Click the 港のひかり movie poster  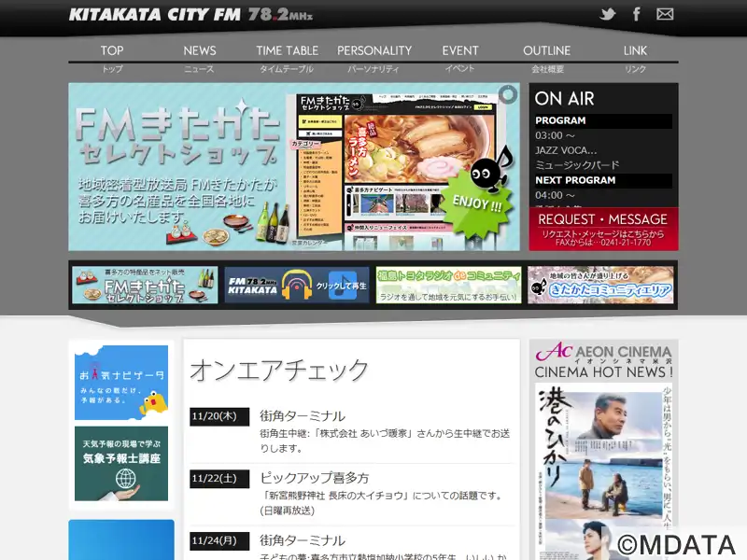(x=603, y=471)
